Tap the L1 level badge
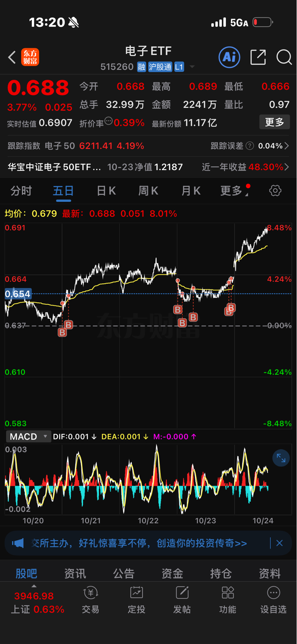297x644 pixels. click(x=179, y=67)
